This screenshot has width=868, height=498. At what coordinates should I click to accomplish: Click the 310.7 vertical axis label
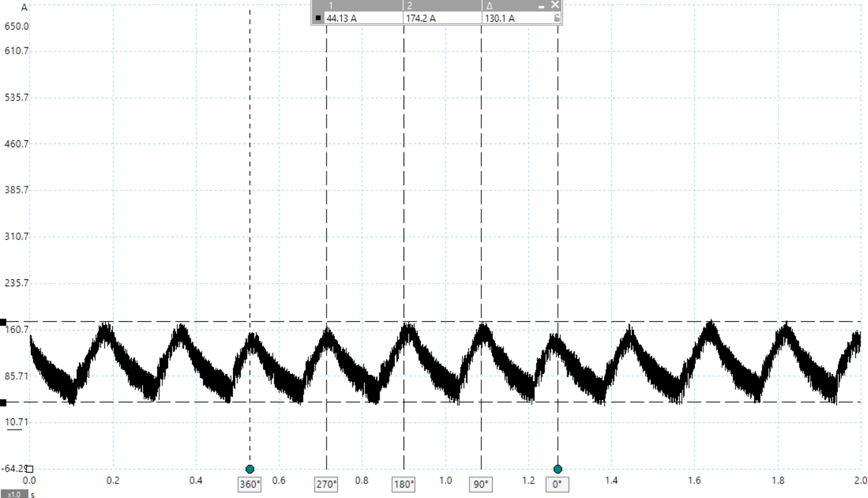(17, 236)
